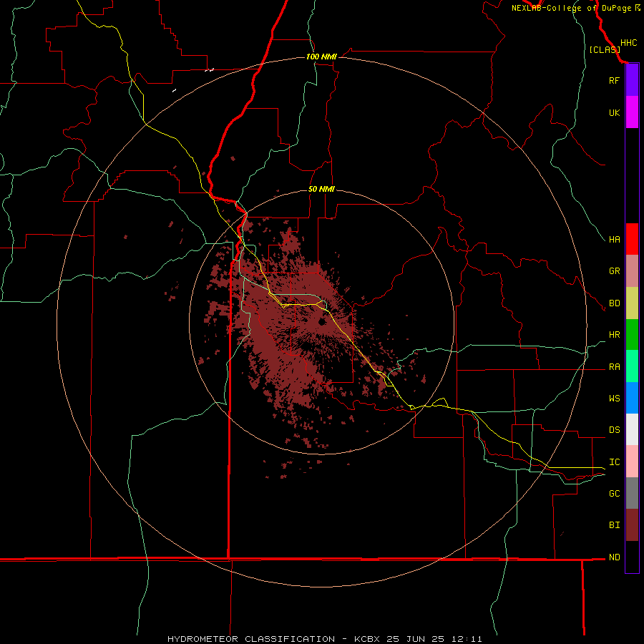This screenshot has width=644, height=644.
Task: Select the GR dusty pink legend swatch
Action: pyautogui.click(x=632, y=271)
